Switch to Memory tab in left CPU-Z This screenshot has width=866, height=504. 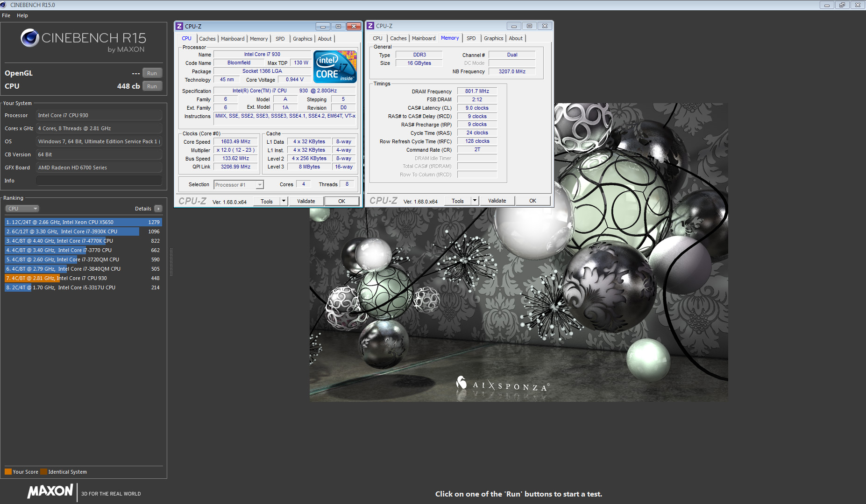259,39
